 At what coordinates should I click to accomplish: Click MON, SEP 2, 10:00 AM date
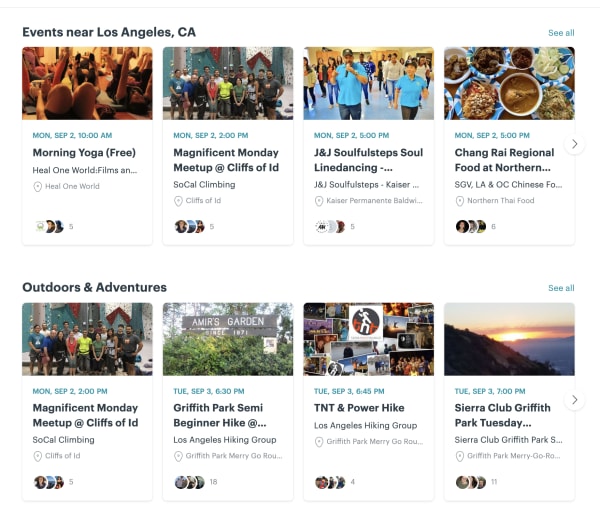pyautogui.click(x=72, y=135)
